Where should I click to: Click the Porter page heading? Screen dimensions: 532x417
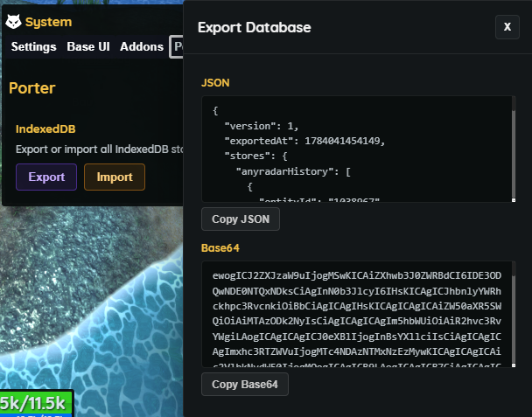click(32, 88)
